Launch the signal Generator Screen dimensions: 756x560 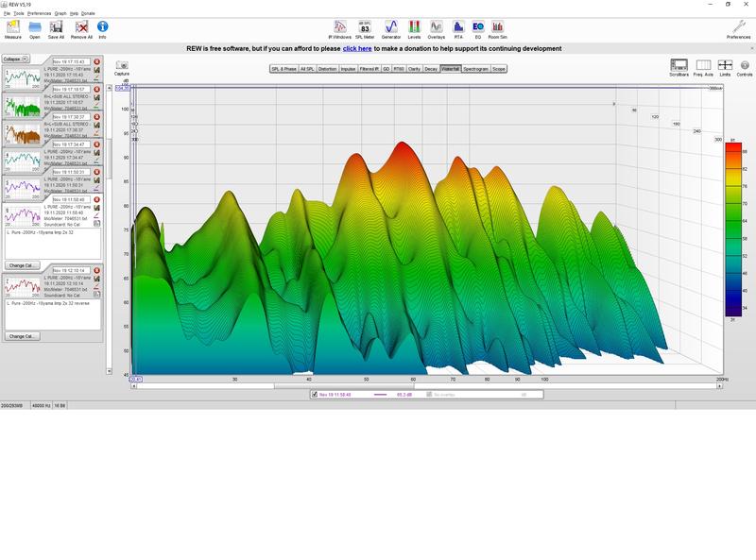pyautogui.click(x=390, y=27)
